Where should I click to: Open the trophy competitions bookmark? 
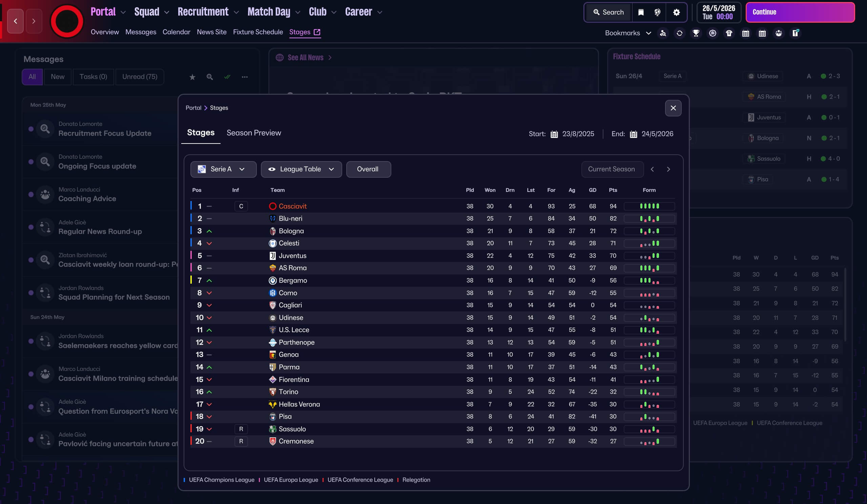coord(696,33)
